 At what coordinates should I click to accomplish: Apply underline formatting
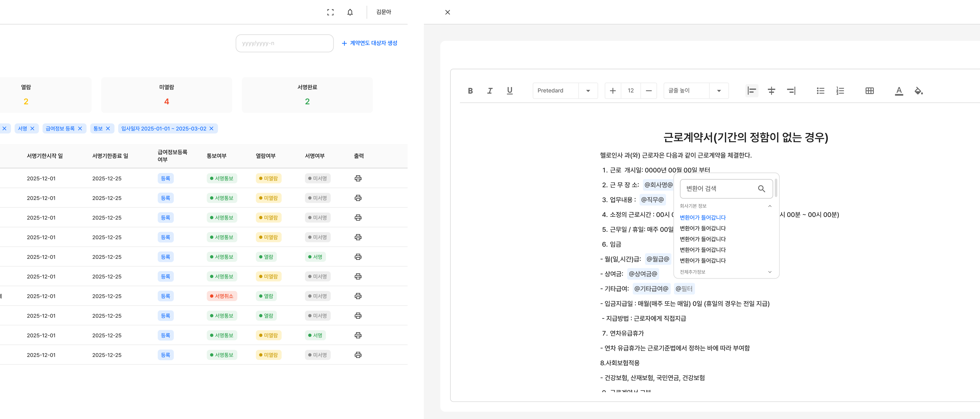tap(510, 90)
